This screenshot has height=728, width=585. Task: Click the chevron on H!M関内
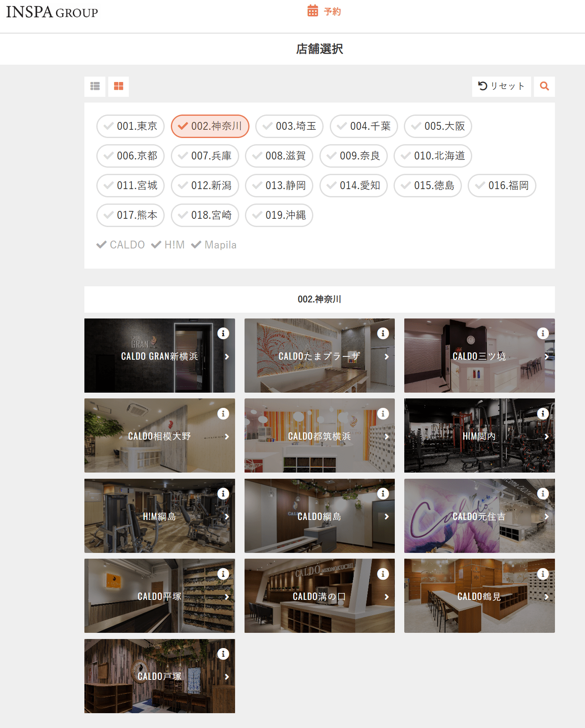coord(547,436)
